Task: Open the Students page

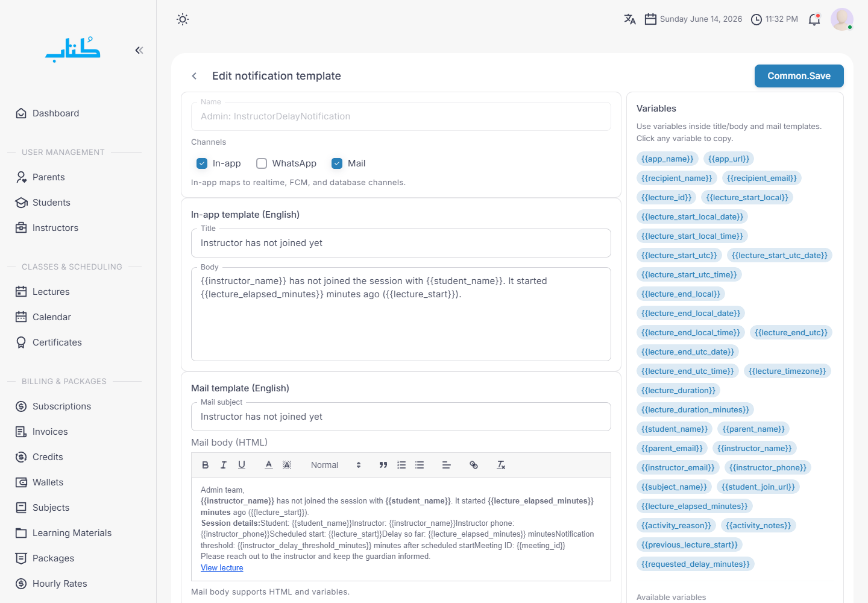Action: 51,203
